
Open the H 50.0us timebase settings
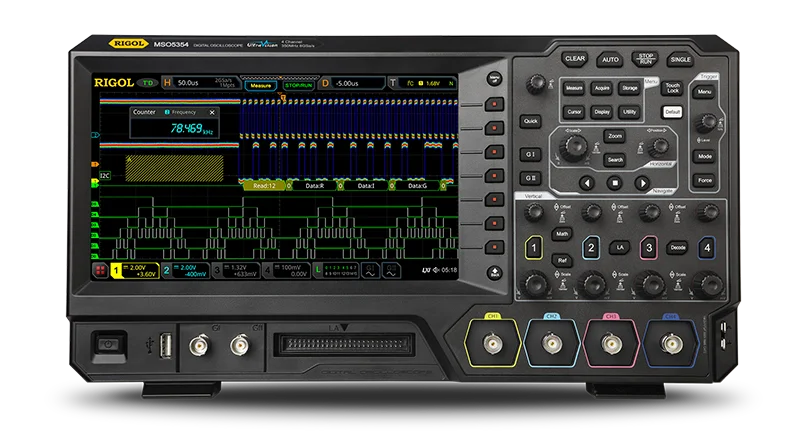(200, 83)
